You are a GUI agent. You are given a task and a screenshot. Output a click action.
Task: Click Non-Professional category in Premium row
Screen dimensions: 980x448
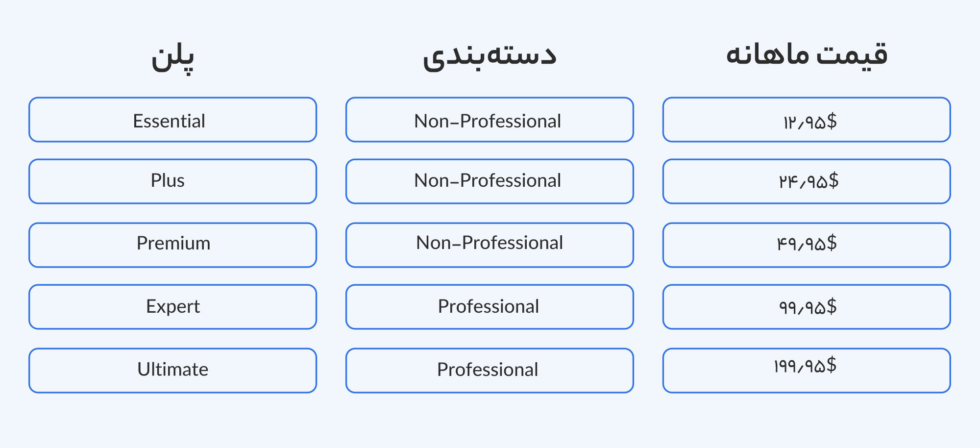coord(489,245)
